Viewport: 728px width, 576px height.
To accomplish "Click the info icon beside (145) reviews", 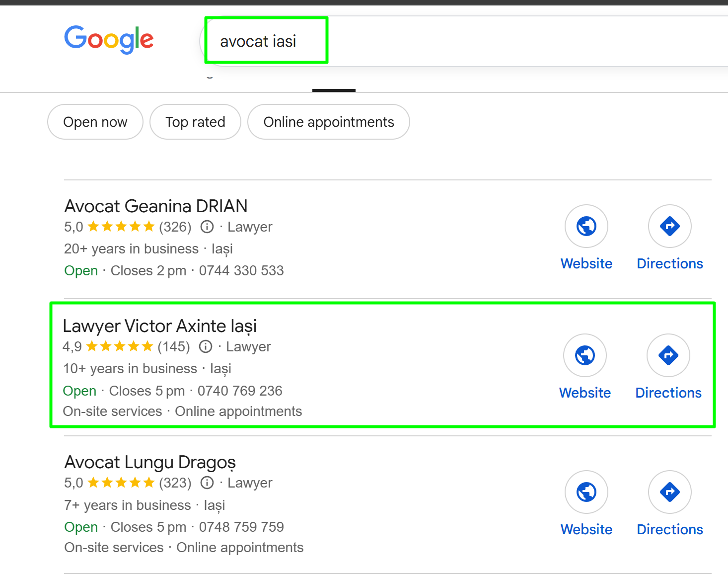I will point(206,346).
